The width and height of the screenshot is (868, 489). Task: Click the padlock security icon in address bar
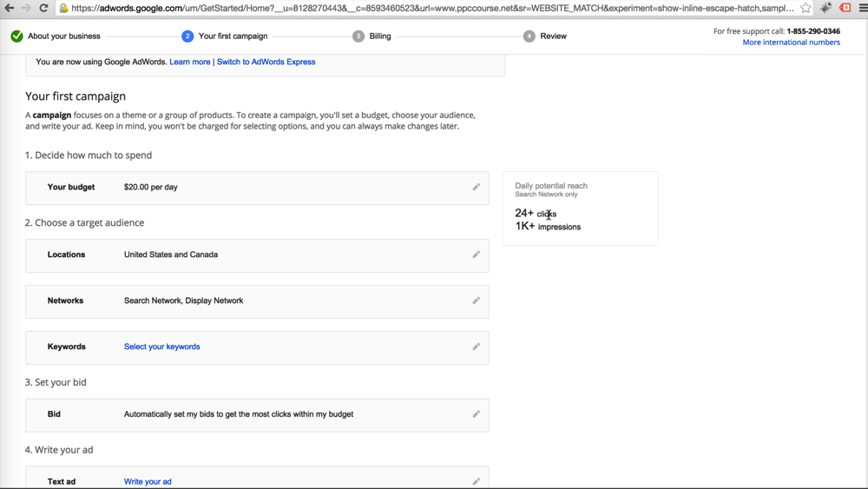tap(64, 9)
